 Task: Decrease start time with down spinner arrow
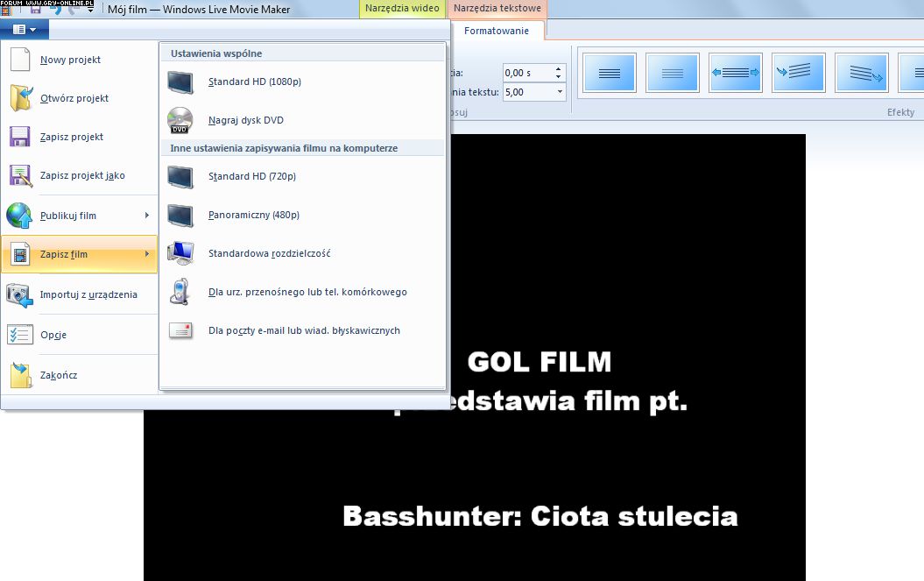[x=558, y=77]
